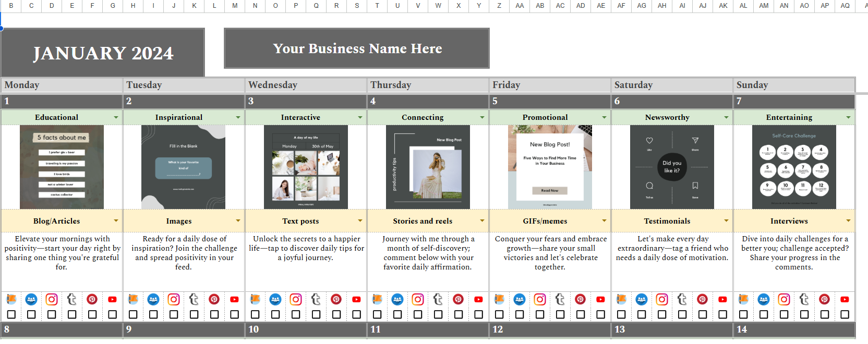Click the Tumblr icon under Monday
This screenshot has width=868, height=344.
click(x=72, y=299)
